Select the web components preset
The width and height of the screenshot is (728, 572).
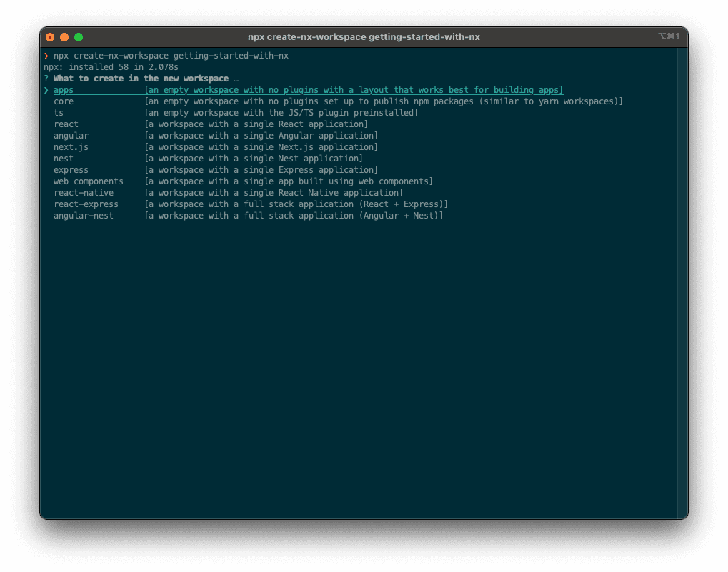pyautogui.click(x=88, y=181)
